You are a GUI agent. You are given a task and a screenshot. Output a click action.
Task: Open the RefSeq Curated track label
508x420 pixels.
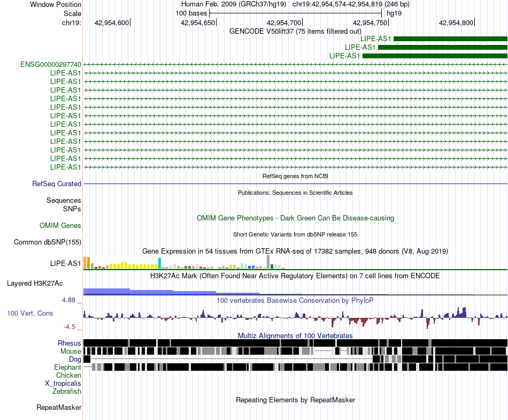(57, 184)
